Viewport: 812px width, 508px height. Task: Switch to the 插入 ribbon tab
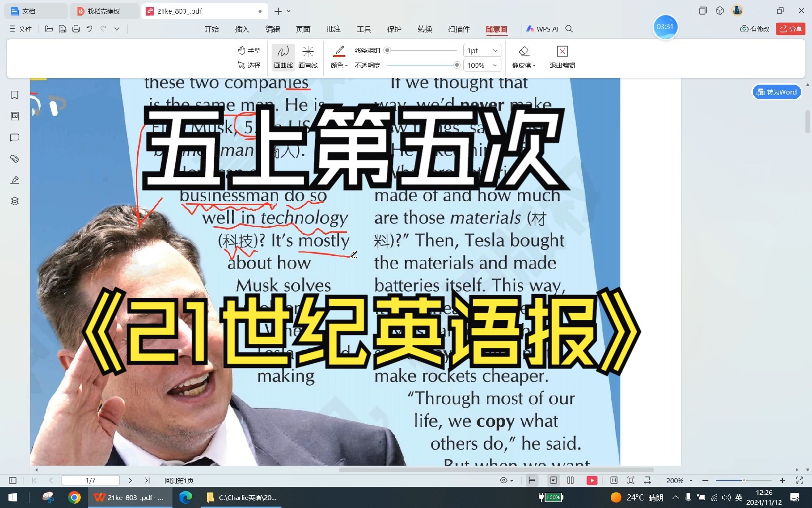242,29
